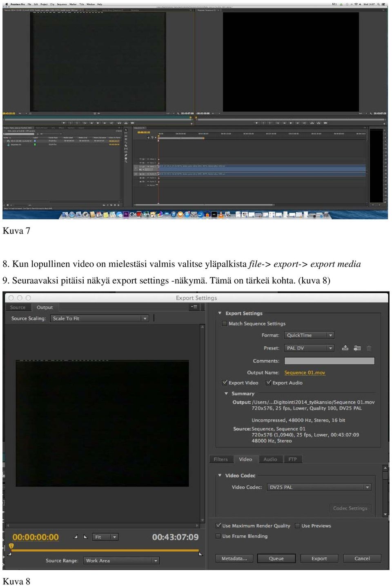Open the Fit zoom level dropdown
Image resolution: width=392 pixels, height=586 pixels.
tap(105, 537)
